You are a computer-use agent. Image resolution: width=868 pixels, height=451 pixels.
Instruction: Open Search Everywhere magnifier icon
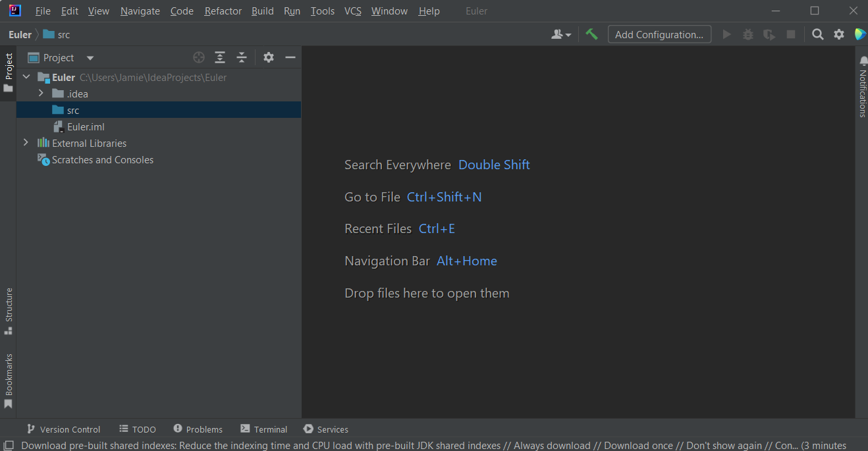point(818,34)
